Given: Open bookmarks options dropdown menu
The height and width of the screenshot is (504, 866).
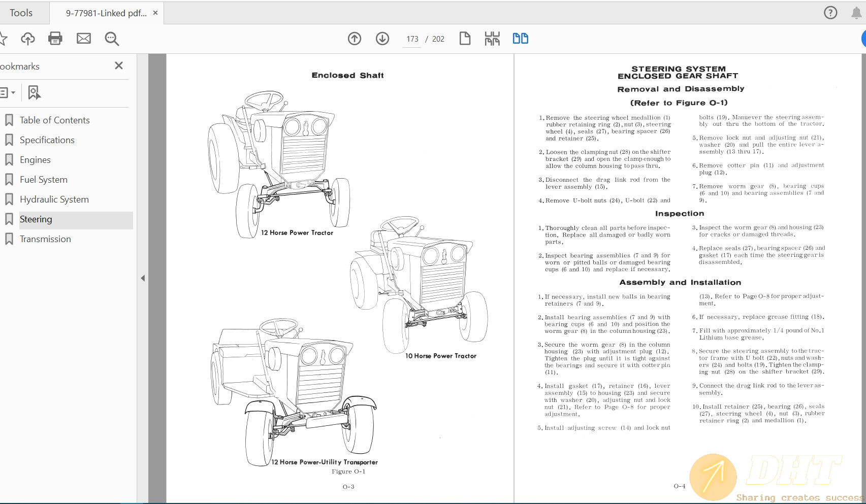Looking at the screenshot, I should pyautogui.click(x=8, y=92).
